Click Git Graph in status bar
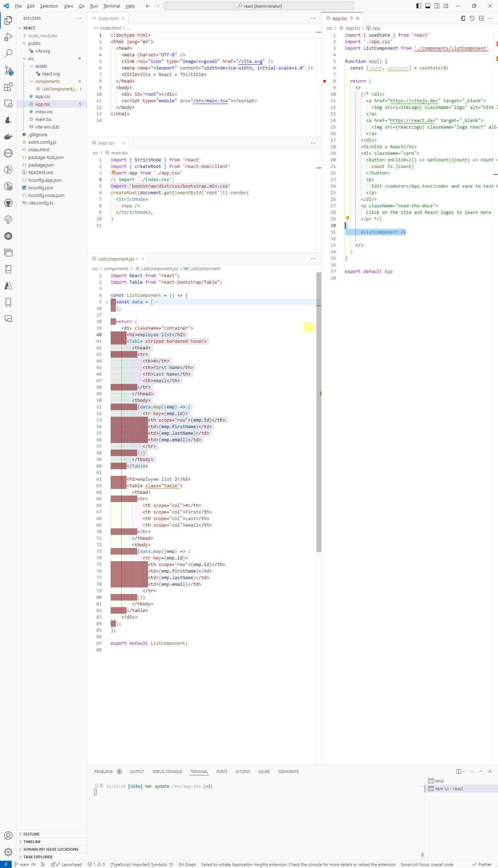Image resolution: width=498 pixels, height=868 pixels. (x=187, y=865)
